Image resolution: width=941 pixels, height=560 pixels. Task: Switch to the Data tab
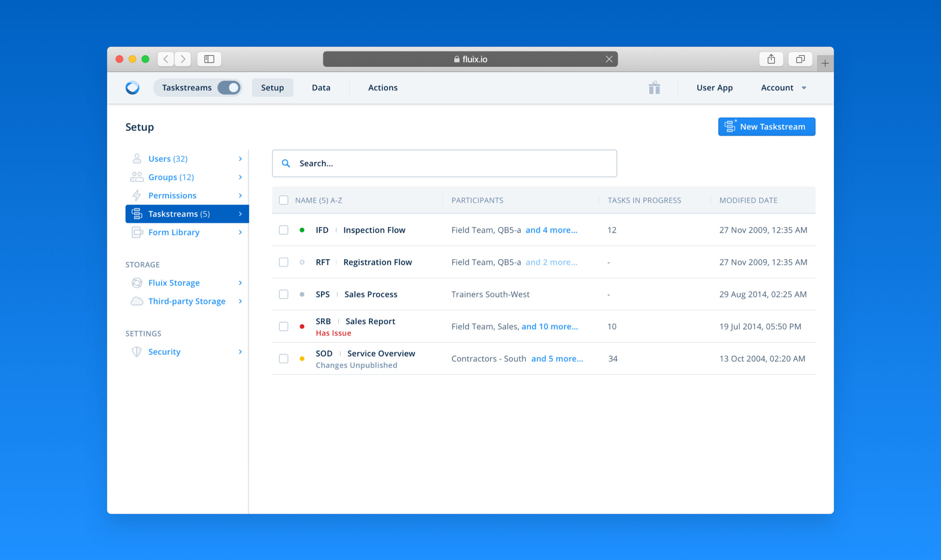321,87
